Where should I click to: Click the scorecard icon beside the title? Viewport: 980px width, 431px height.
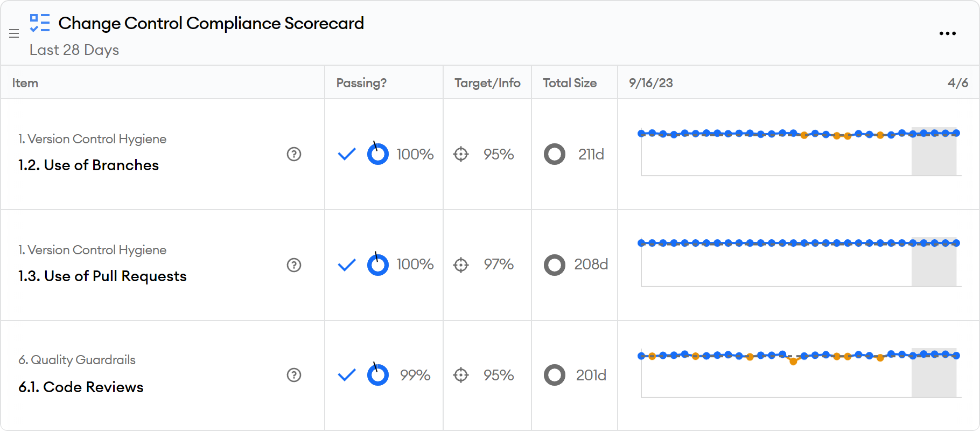(x=39, y=23)
